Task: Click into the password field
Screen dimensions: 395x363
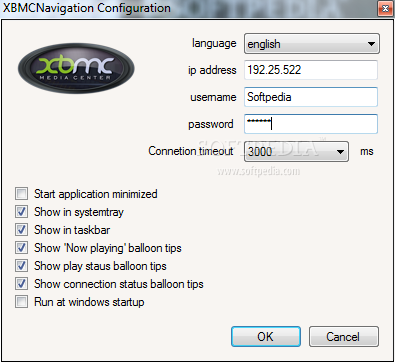Action: click(311, 124)
